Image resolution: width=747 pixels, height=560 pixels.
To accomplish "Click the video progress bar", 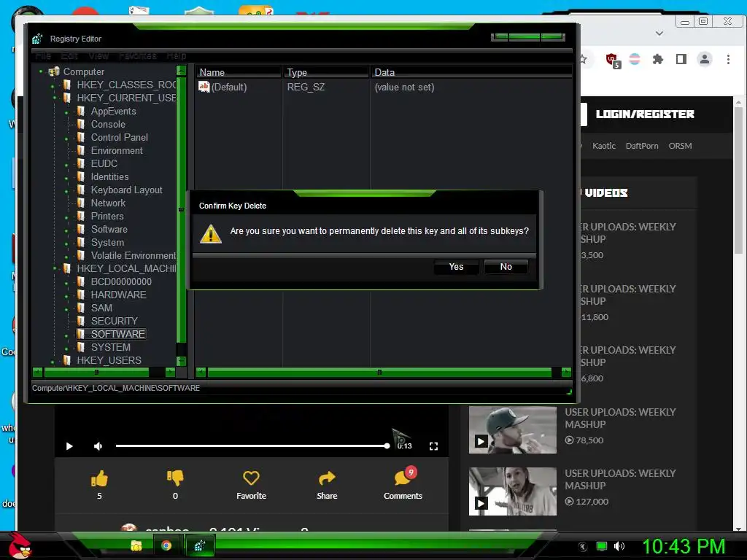I will (252, 446).
